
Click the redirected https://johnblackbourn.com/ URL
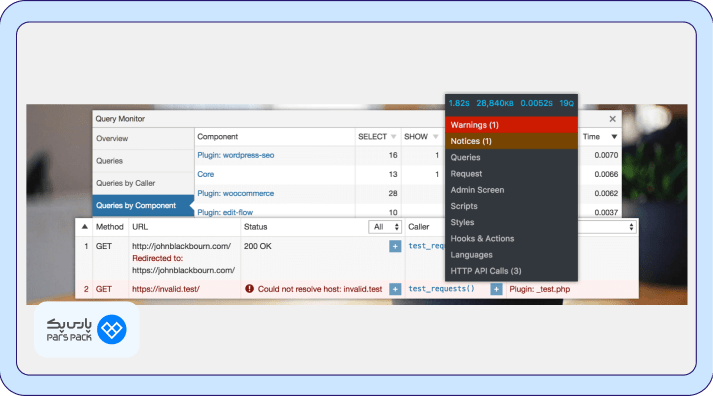click(183, 271)
